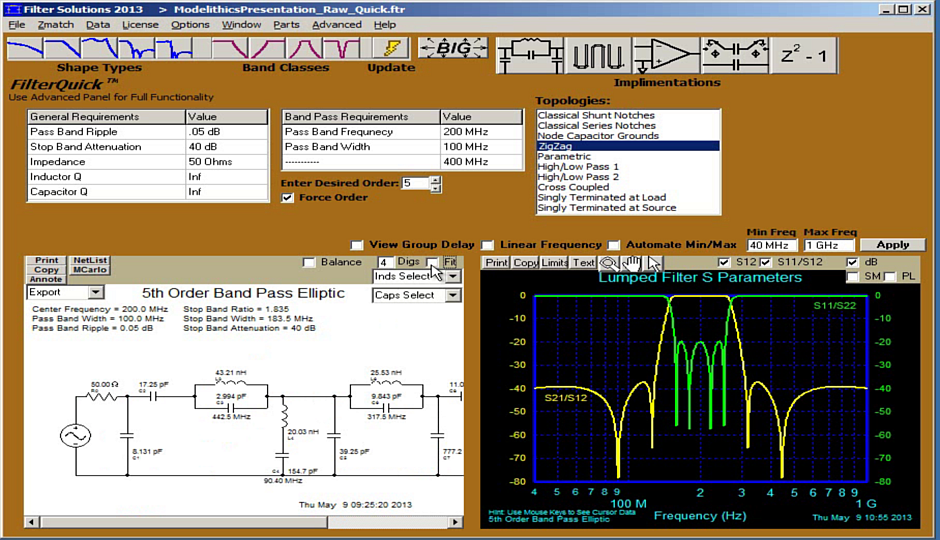Open the Data menu

tap(98, 25)
